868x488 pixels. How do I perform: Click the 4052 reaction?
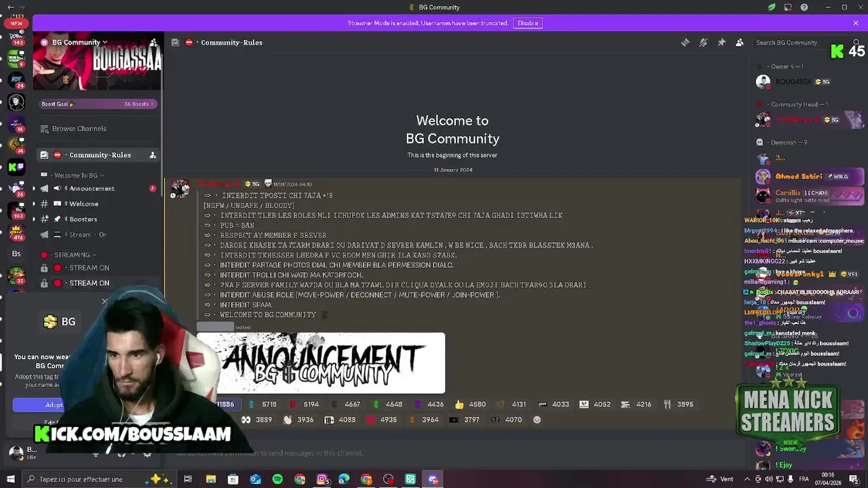(x=595, y=404)
